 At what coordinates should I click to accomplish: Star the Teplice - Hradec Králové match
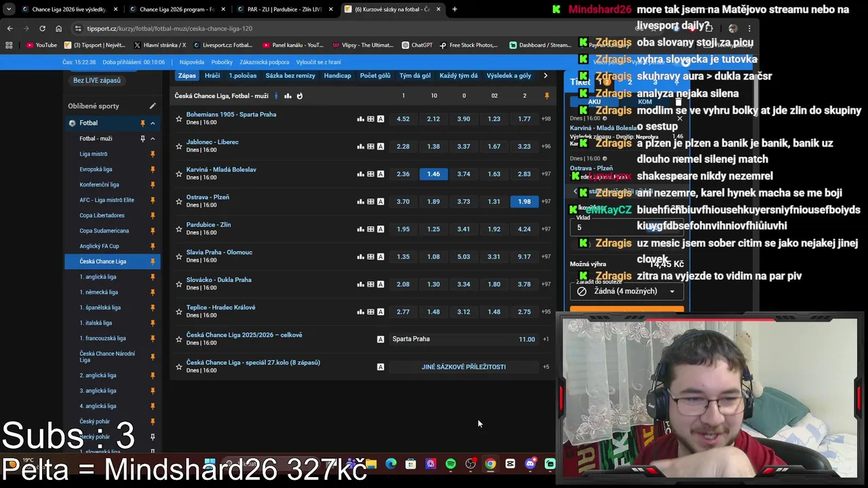tap(179, 312)
